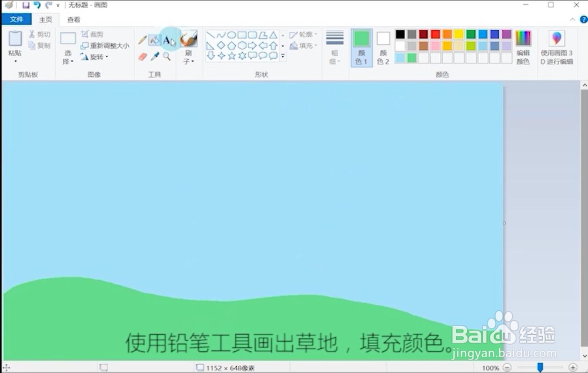Select the Oval shape
588x373 pixels.
pyautogui.click(x=231, y=35)
